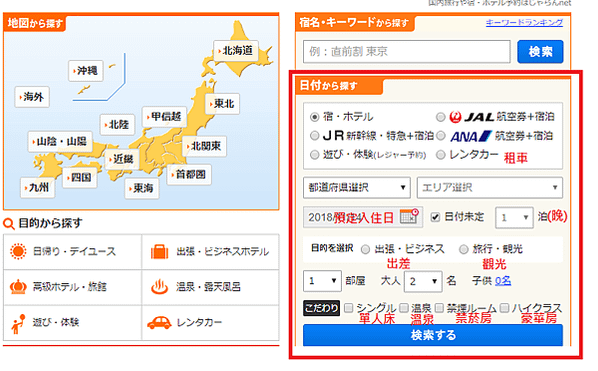Image resolution: width=598 pixels, height=371 pixels.
Task: Open the キーワードランキング link
Action: tap(524, 22)
